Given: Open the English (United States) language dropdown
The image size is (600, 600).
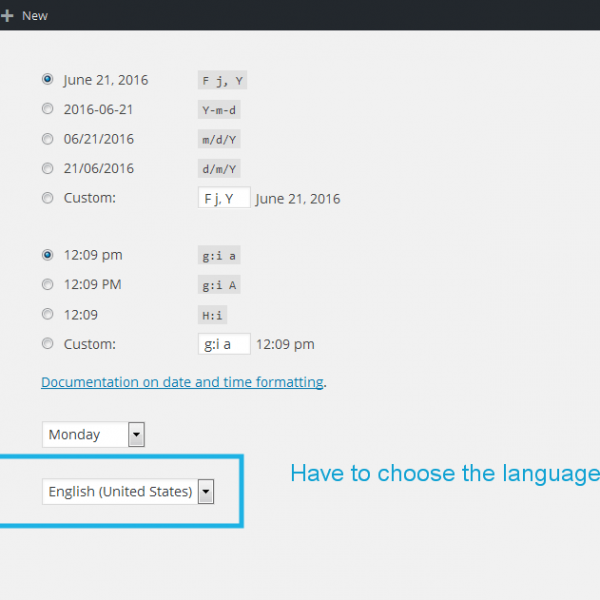Looking at the screenshot, I should pos(128,491).
